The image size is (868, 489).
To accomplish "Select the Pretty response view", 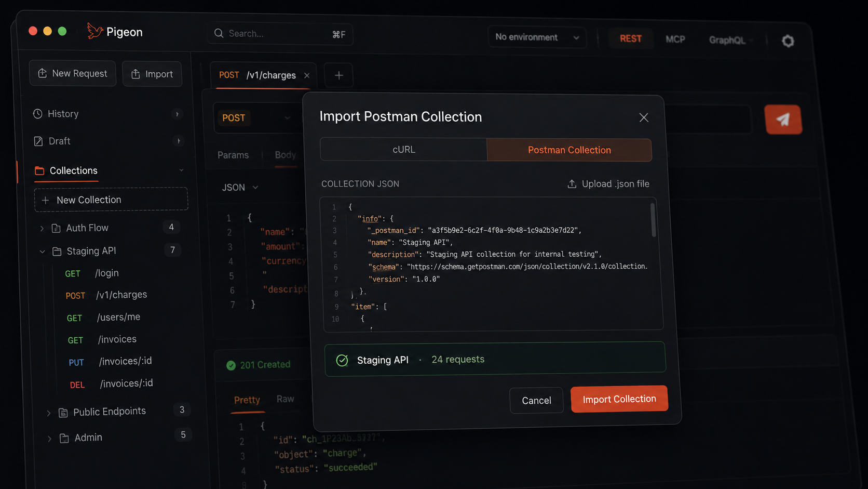I will [247, 400].
